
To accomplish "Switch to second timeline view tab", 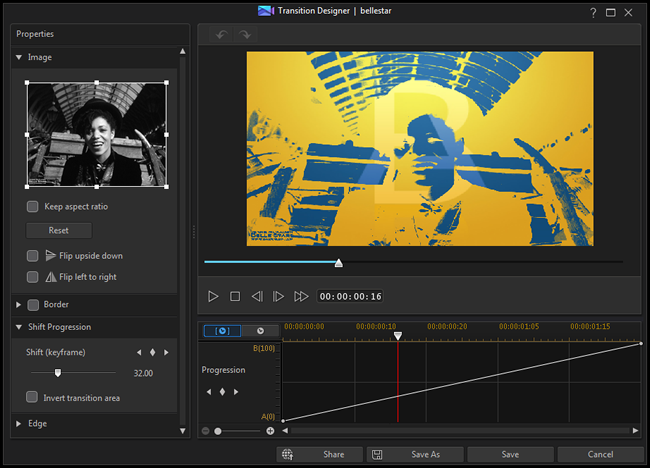I will pos(261,330).
